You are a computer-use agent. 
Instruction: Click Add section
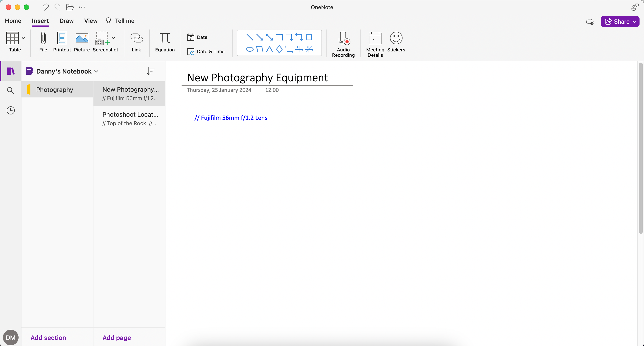pyautogui.click(x=48, y=338)
